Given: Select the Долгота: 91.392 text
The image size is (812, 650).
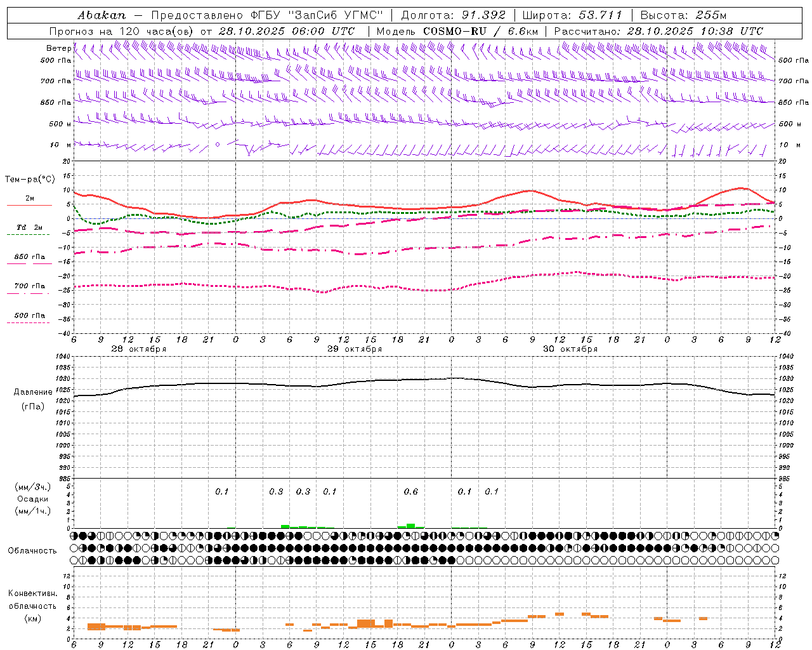Looking at the screenshot, I should coord(454,15).
